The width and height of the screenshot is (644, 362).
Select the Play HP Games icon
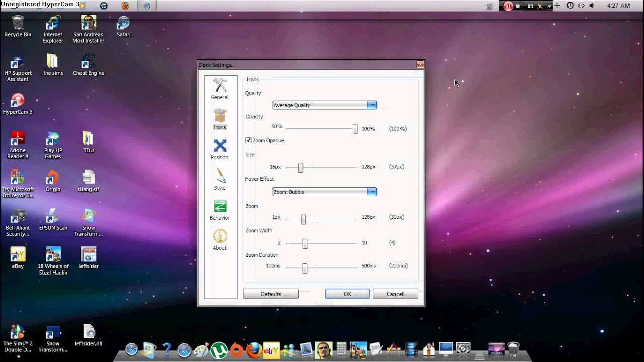[x=53, y=145]
